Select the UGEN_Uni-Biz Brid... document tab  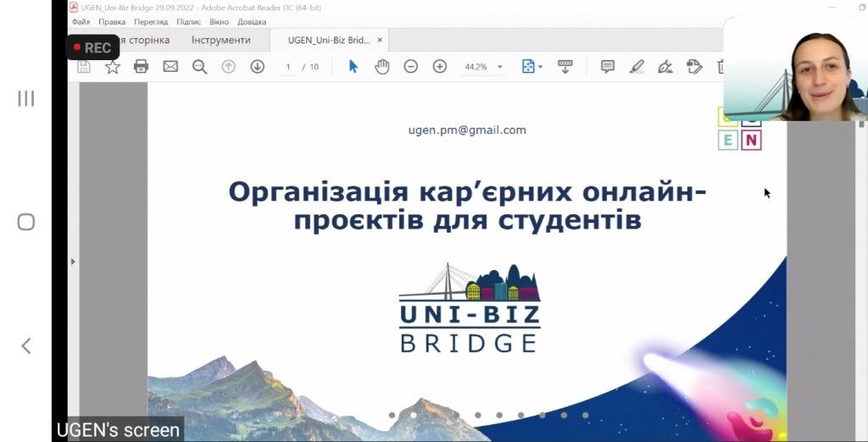click(329, 41)
